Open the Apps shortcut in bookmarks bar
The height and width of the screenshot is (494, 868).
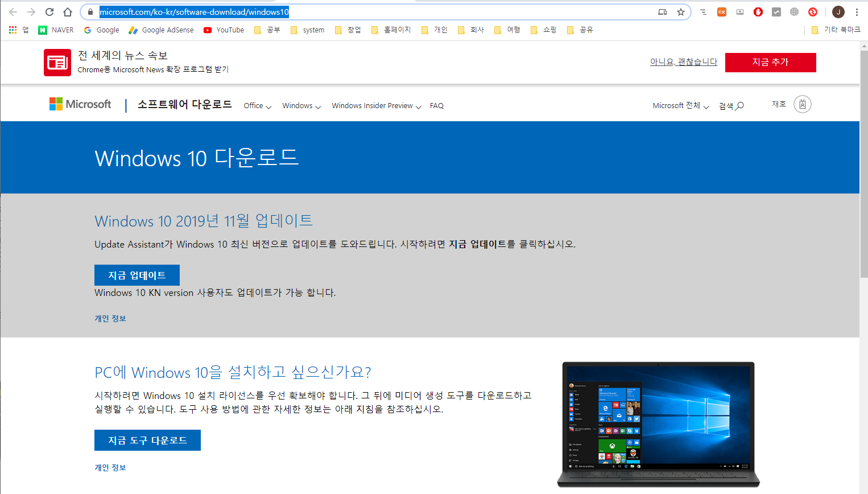click(19, 30)
